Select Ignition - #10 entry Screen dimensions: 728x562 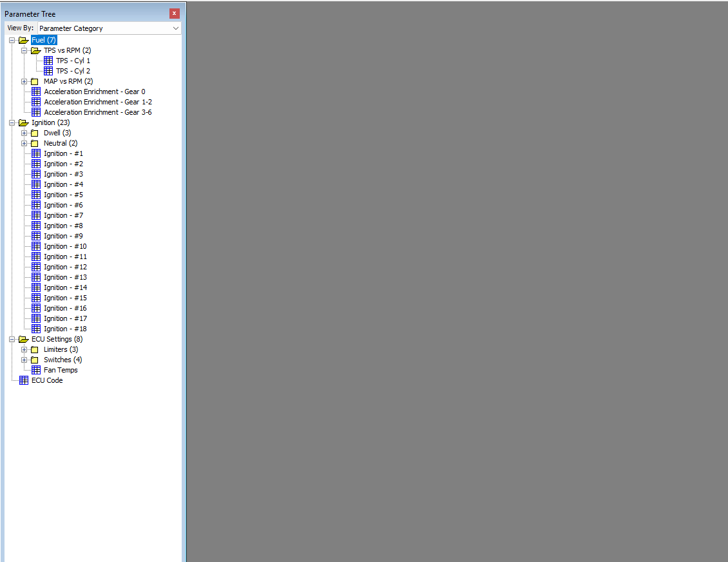click(66, 247)
